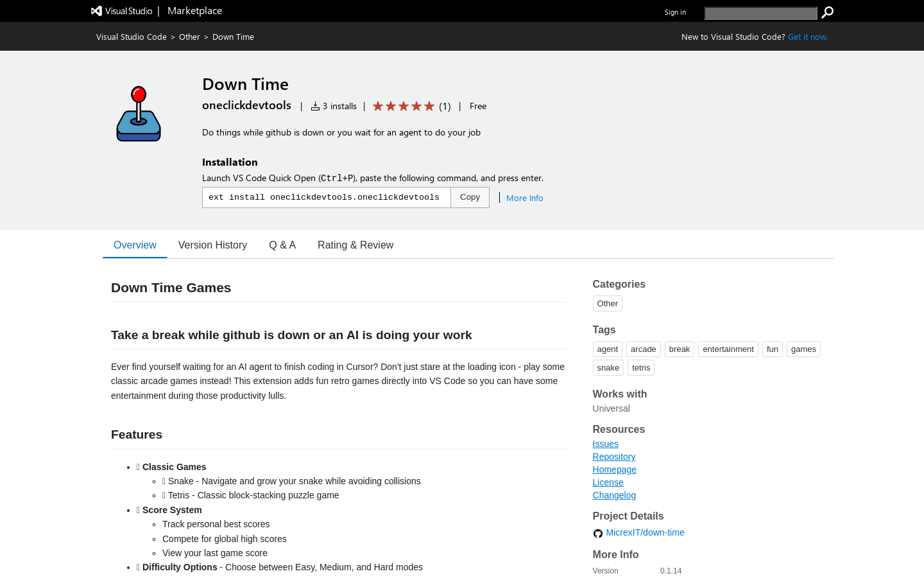Image resolution: width=924 pixels, height=578 pixels.
Task: Click the Down Time breadcrumb
Action: tap(233, 37)
